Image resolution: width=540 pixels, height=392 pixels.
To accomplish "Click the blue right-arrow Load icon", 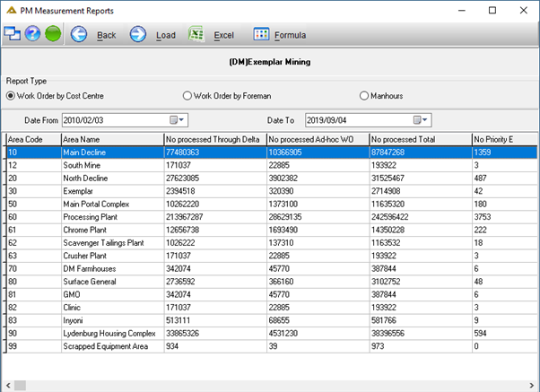I will (138, 34).
